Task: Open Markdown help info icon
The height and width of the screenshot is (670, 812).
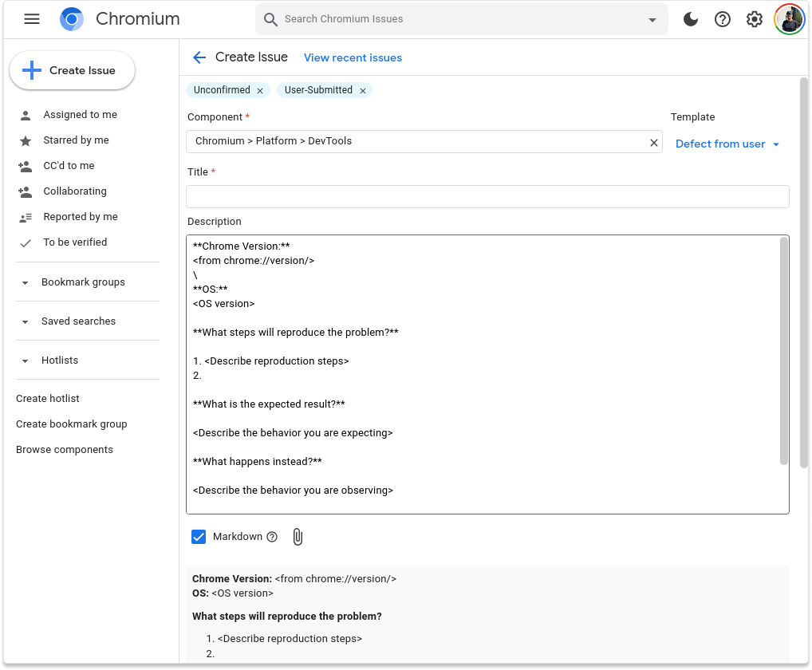Action: coord(272,537)
